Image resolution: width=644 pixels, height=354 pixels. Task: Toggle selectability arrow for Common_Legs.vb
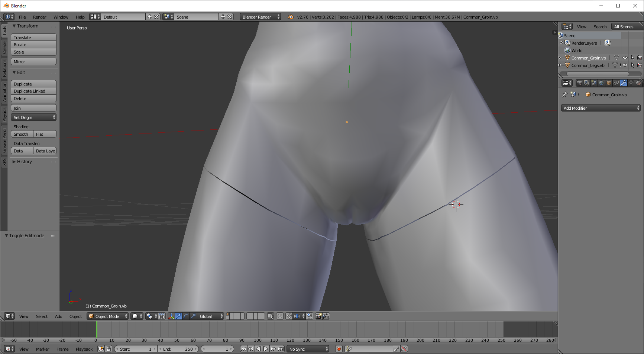click(x=632, y=65)
